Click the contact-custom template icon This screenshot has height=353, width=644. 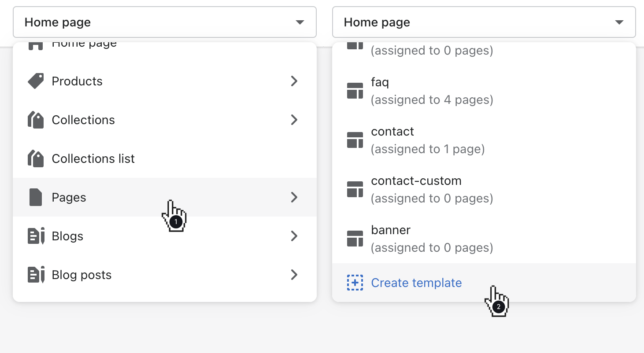click(x=355, y=189)
